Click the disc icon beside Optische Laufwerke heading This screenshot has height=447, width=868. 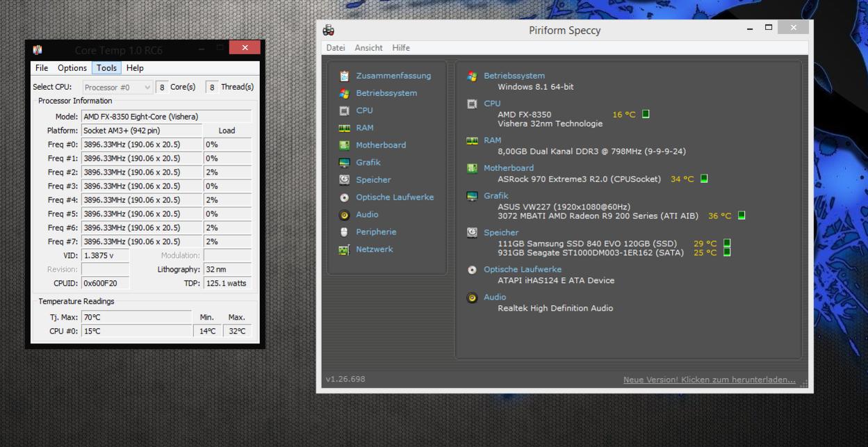(x=472, y=270)
